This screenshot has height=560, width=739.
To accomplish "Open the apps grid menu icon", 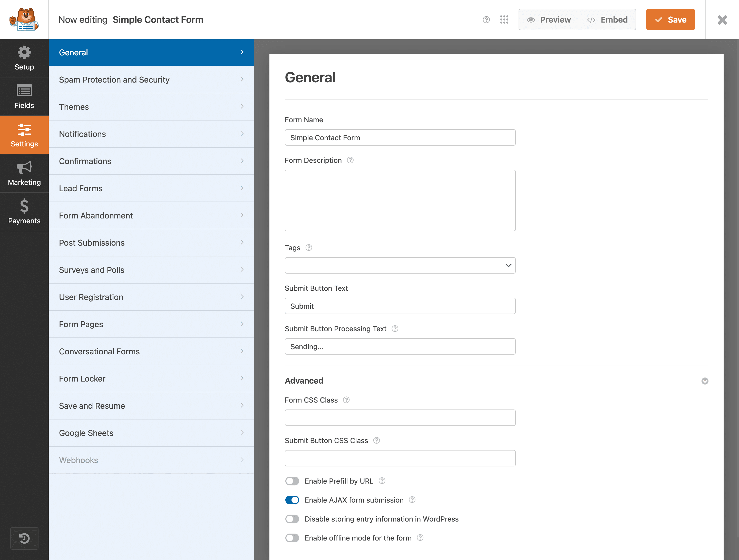I will coord(504,20).
